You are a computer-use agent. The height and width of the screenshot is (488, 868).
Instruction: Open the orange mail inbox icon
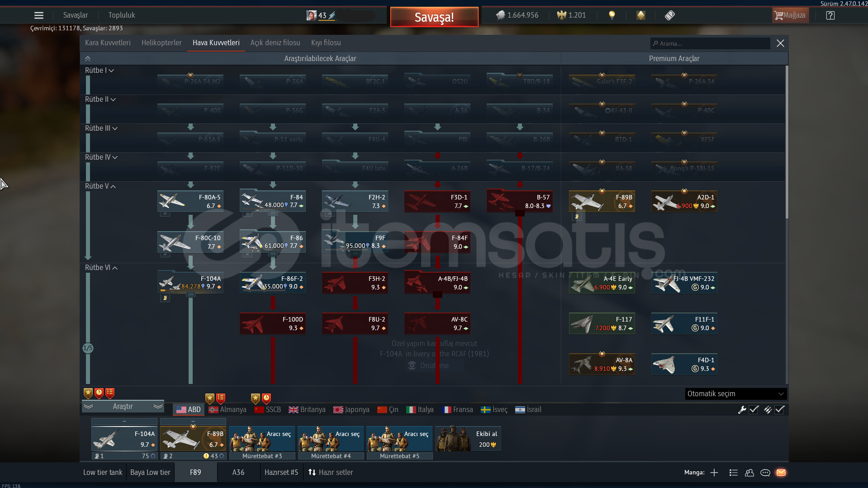pos(781,473)
